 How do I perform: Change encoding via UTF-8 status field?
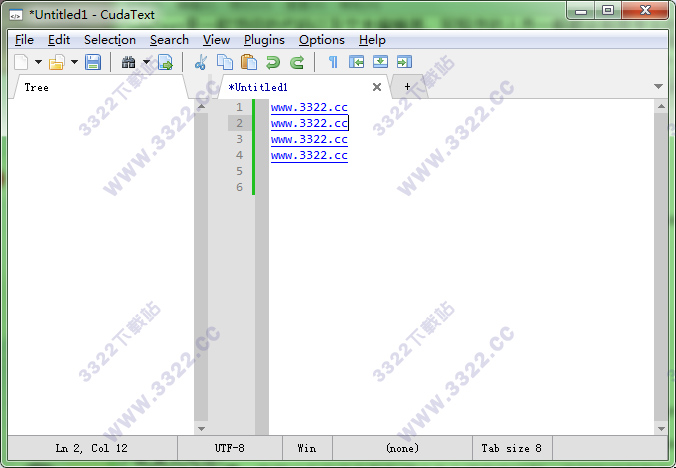[230, 448]
